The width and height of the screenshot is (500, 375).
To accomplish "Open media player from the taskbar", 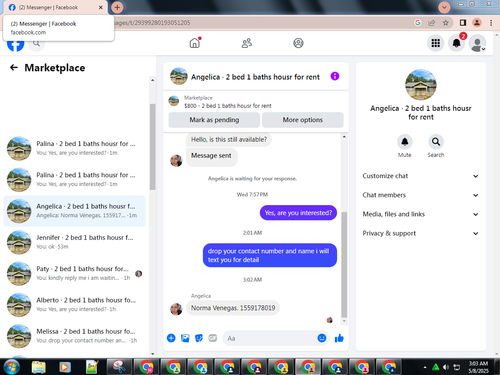I will coord(65,367).
